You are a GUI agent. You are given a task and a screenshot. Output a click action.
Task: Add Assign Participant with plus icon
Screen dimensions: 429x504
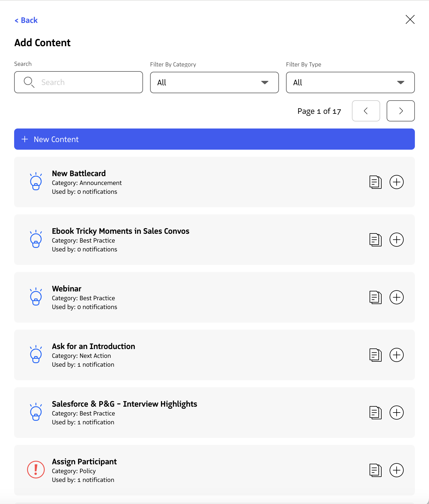coord(396,470)
